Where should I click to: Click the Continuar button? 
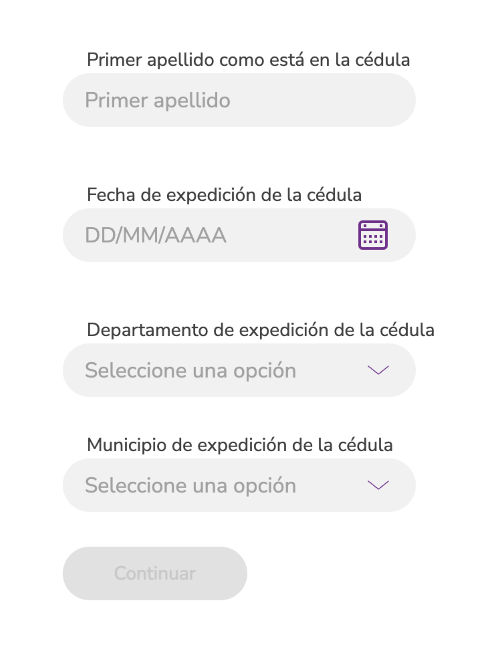tap(155, 573)
